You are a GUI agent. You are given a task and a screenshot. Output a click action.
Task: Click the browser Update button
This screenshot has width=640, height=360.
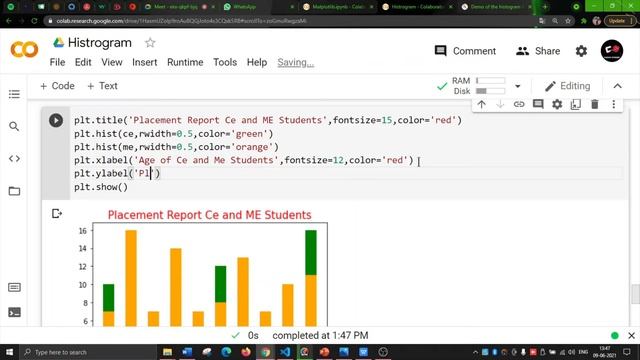click(620, 21)
